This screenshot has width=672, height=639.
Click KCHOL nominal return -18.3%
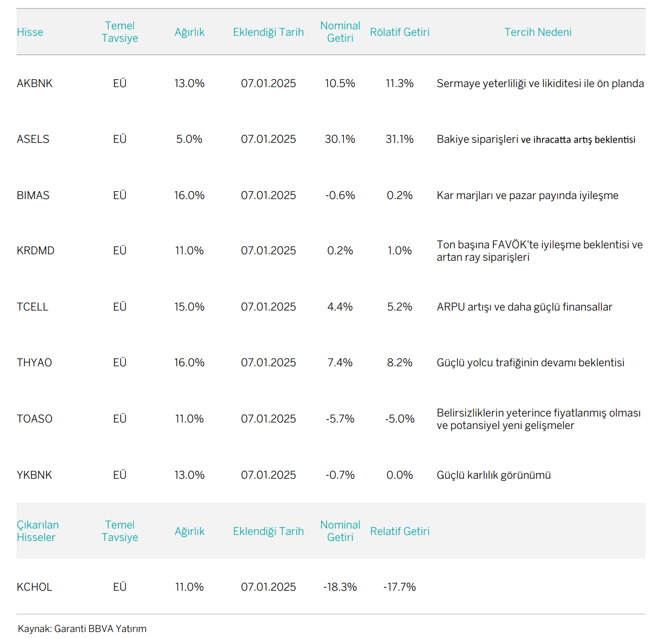click(340, 587)
